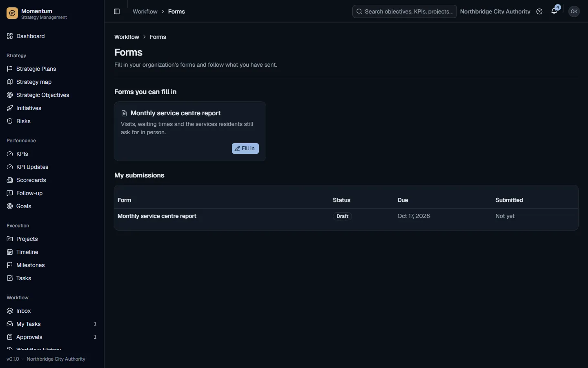This screenshot has width=588, height=368.
Task: Open Milestones page
Action: click(52, 265)
